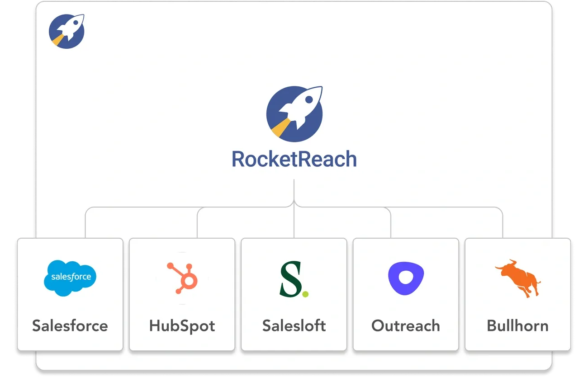Open the Bullhorn integration card

click(x=518, y=294)
